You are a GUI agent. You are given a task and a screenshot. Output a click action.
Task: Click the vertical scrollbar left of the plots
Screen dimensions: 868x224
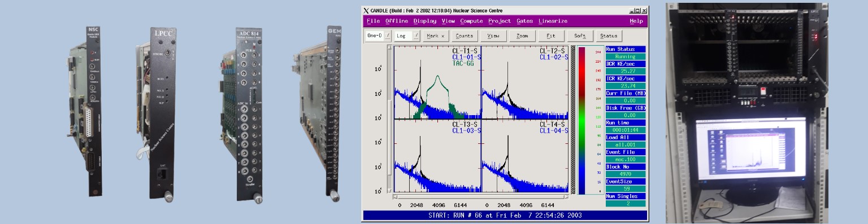[389, 120]
